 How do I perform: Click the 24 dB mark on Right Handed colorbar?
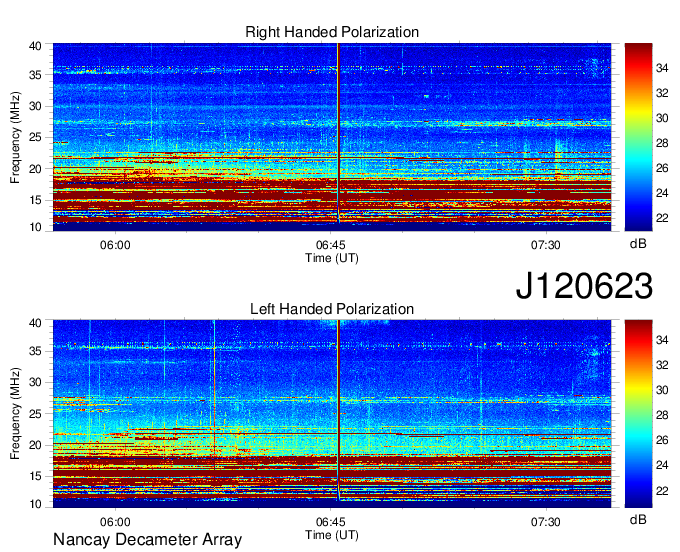662,193
